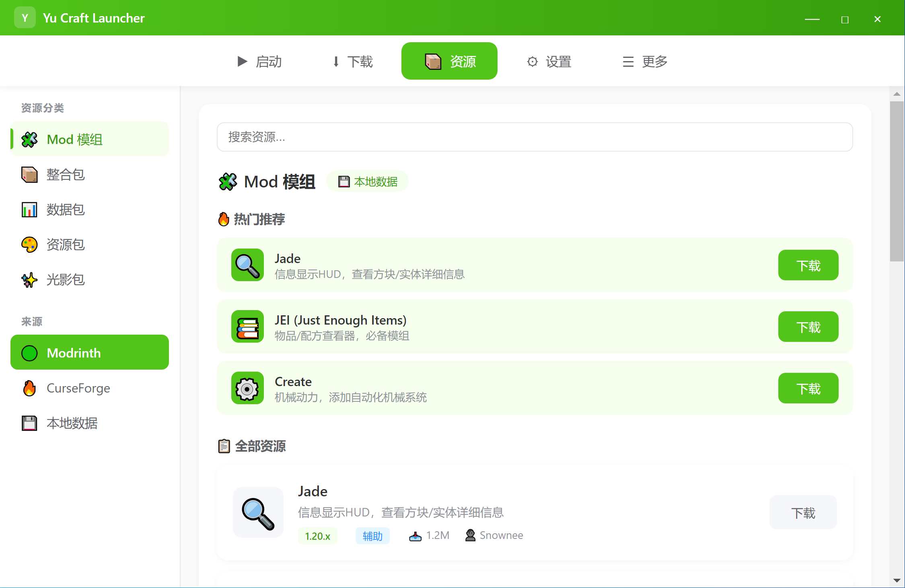Click the 1.20.x version tag on Jade
This screenshot has width=905, height=588.
point(317,536)
